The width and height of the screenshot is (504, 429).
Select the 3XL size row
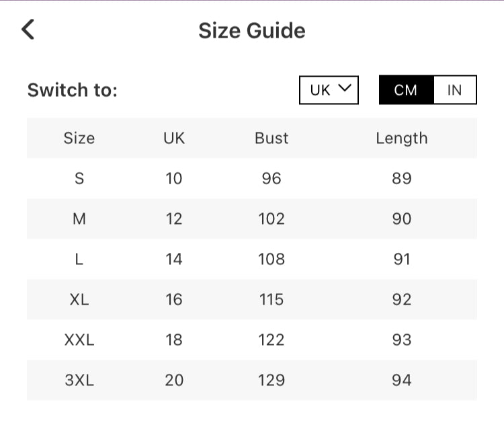pyautogui.click(x=79, y=381)
